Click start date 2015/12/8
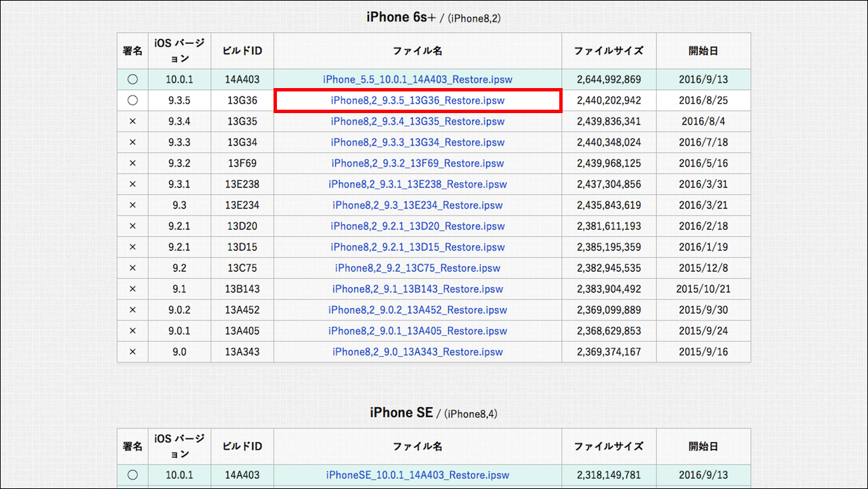 coord(703,268)
